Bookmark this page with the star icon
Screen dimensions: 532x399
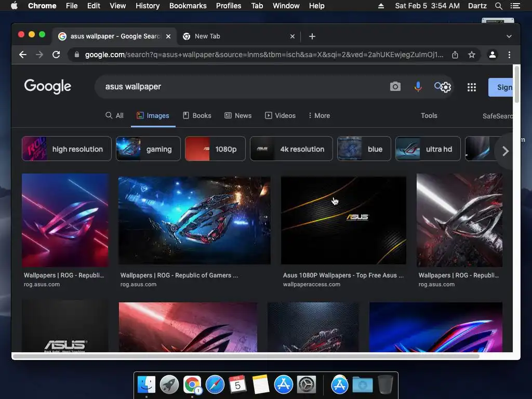click(x=472, y=55)
